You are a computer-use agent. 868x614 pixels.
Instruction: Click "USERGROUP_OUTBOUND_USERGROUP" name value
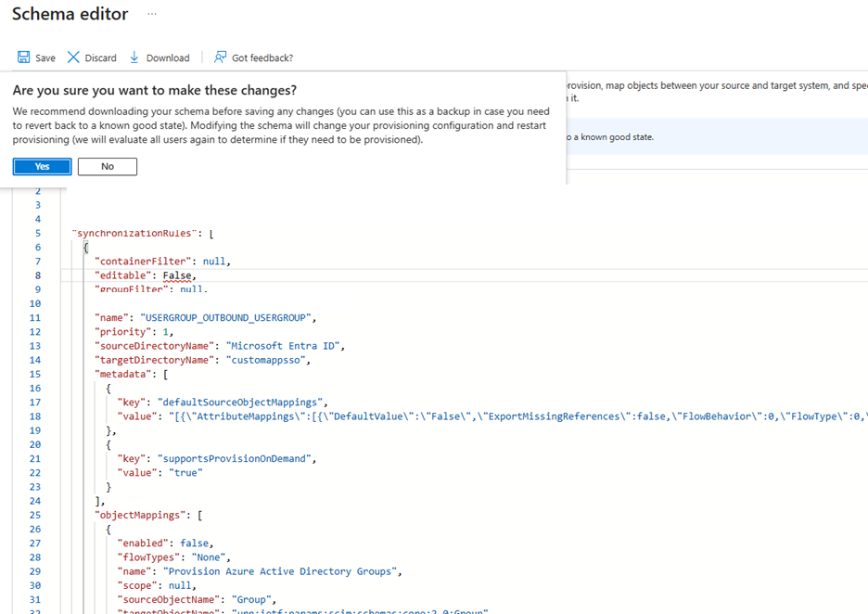point(225,318)
